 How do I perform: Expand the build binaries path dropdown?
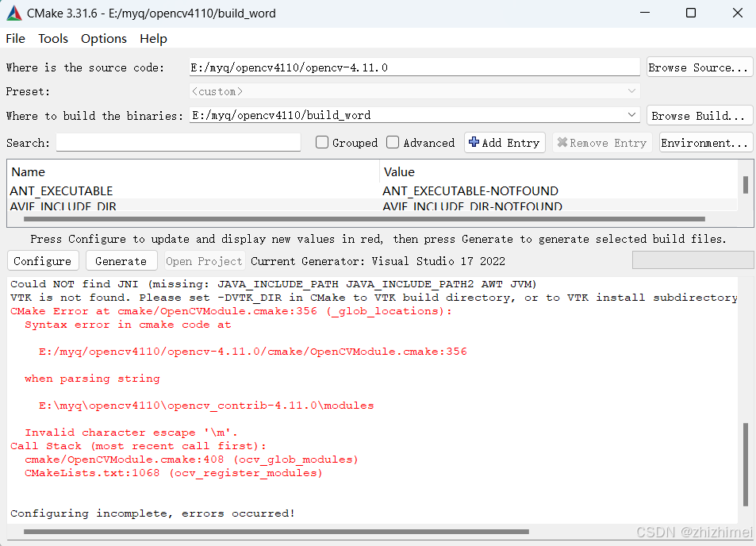(631, 115)
